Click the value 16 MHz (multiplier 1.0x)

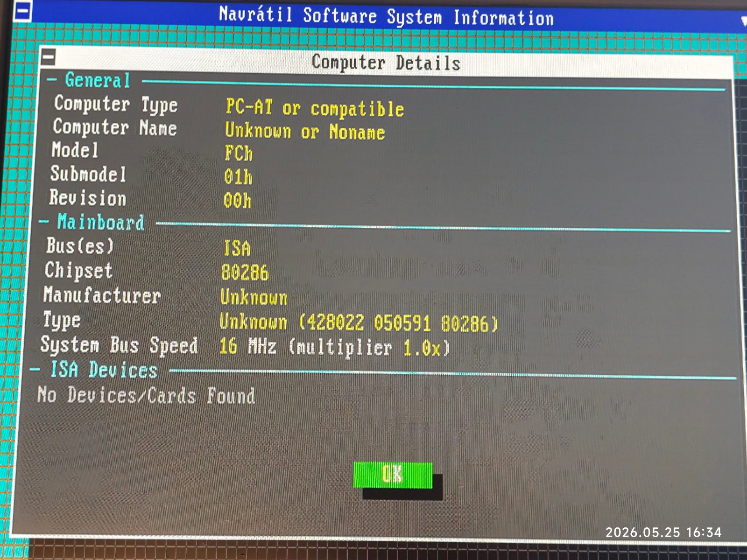pos(334,347)
